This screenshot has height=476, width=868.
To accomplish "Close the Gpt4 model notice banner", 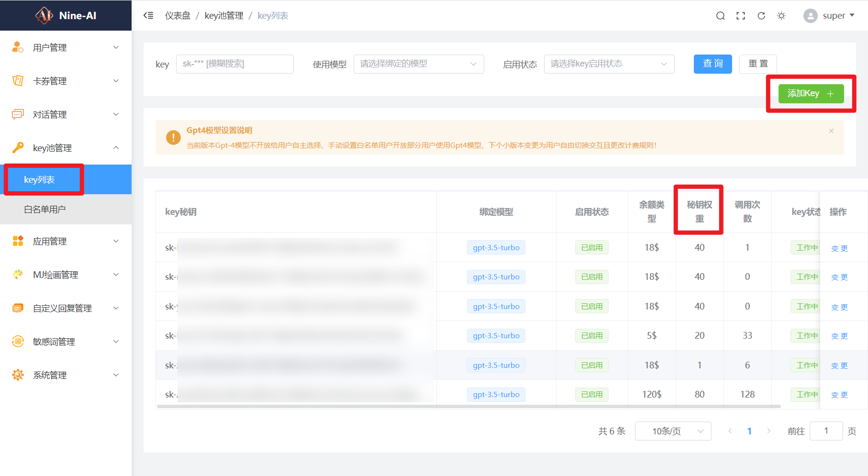I will (x=831, y=131).
